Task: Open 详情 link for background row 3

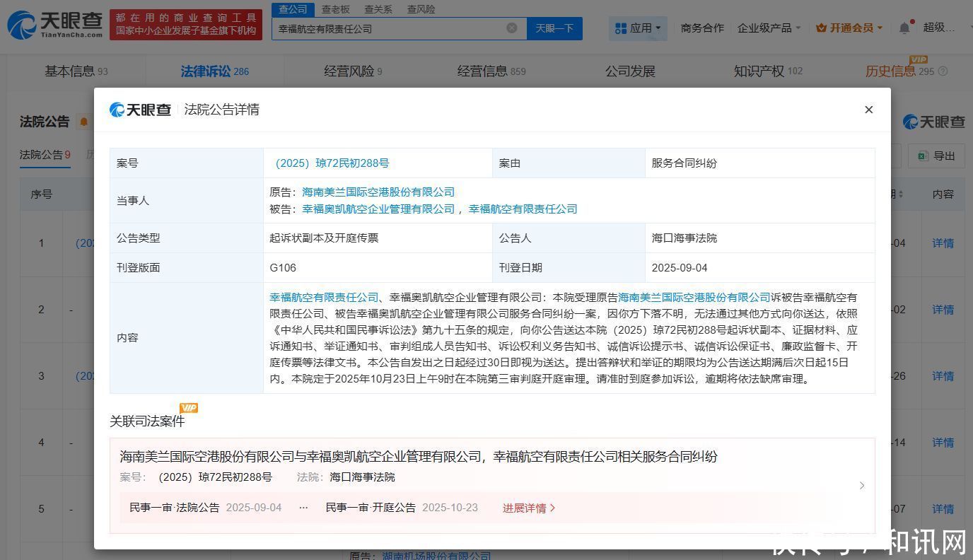Action: (x=943, y=376)
